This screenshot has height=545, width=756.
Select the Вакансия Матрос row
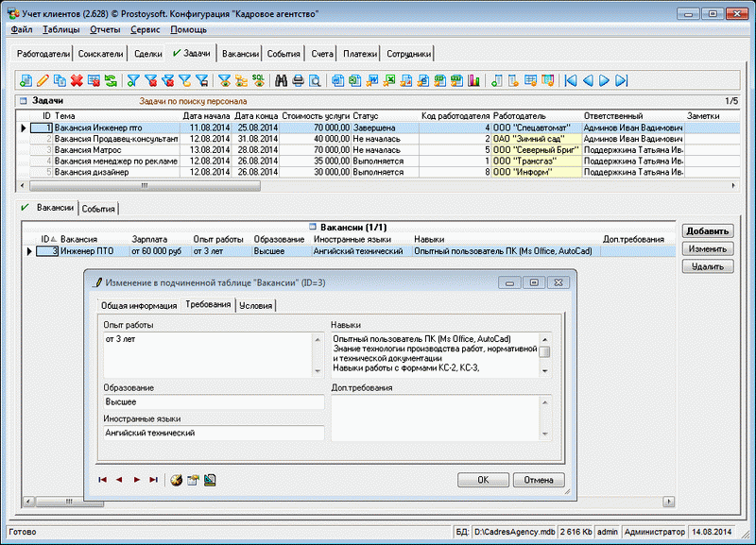[x=87, y=149]
